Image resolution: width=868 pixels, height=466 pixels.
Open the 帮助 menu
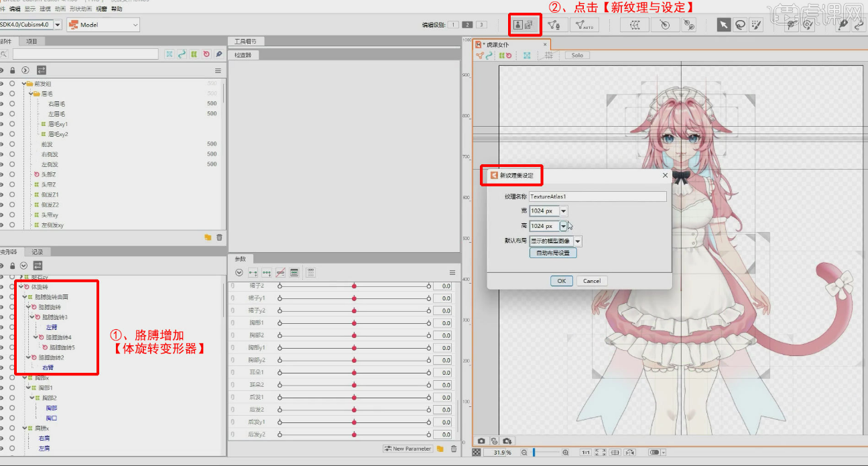tap(117, 9)
